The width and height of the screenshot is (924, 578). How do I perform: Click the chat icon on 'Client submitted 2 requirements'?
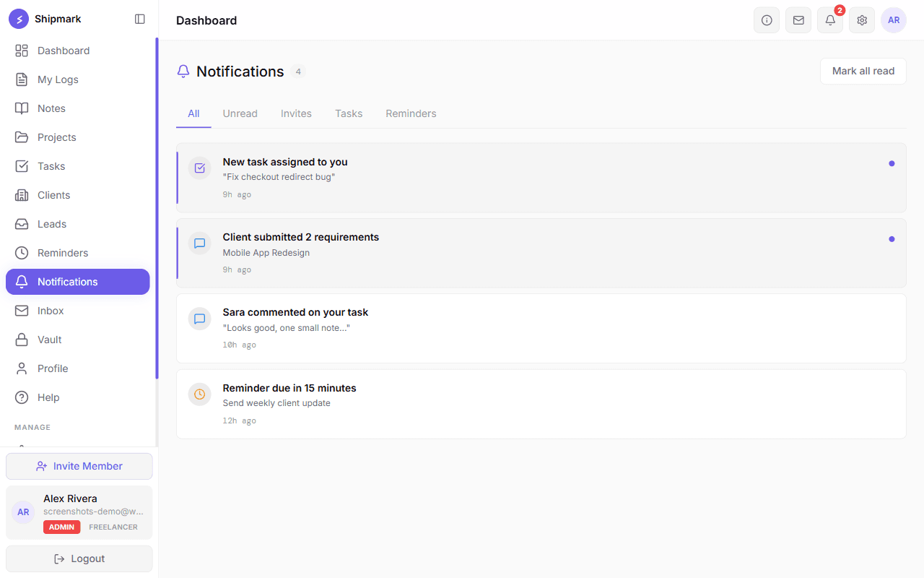point(200,243)
